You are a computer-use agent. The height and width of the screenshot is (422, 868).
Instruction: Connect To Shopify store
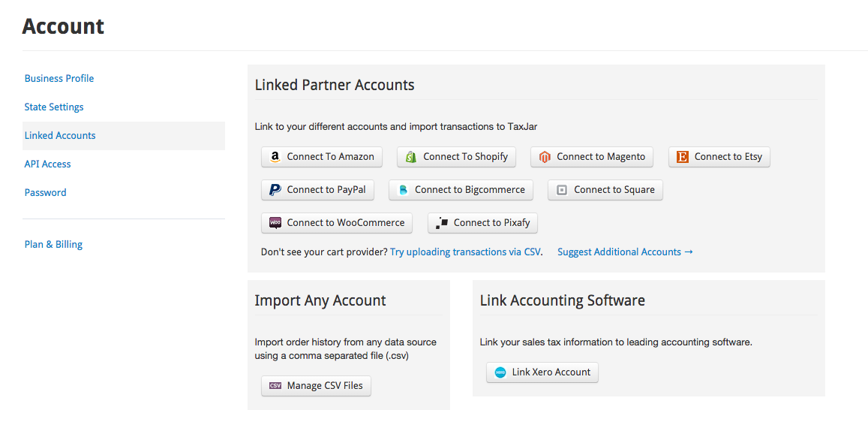456,157
